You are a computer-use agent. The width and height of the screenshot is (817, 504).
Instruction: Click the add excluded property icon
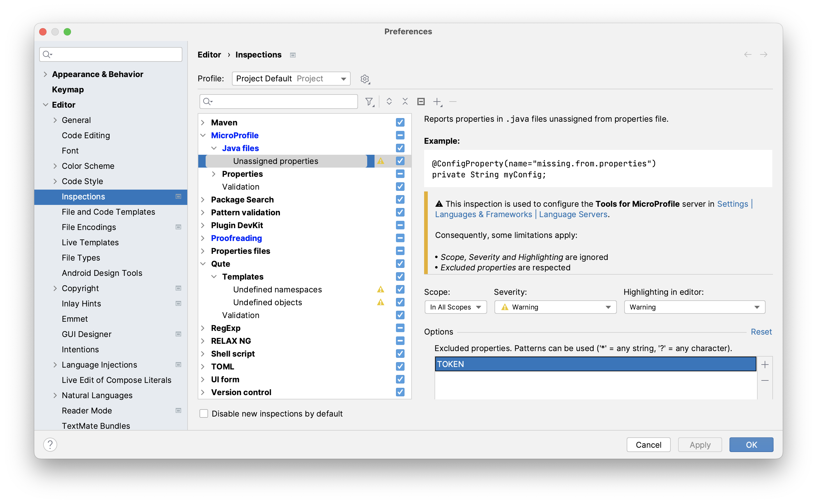pos(766,364)
